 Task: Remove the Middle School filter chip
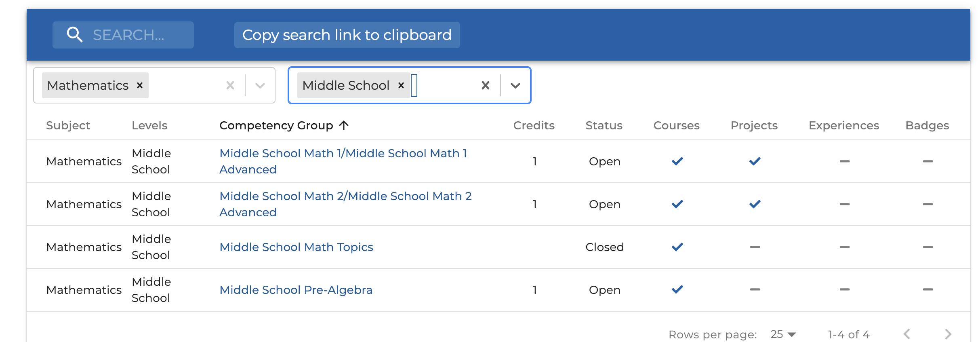[401, 85]
